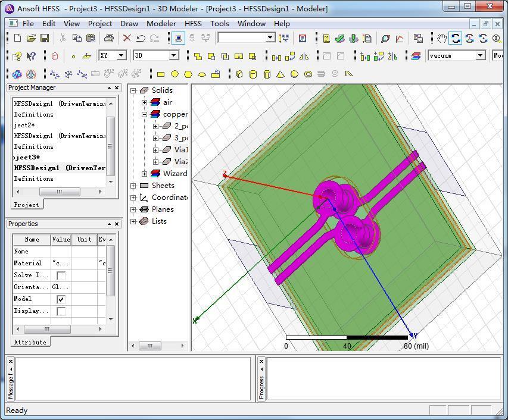Click the Subtract objects boolean icon
Screen dimensions: 508x420
(211, 57)
